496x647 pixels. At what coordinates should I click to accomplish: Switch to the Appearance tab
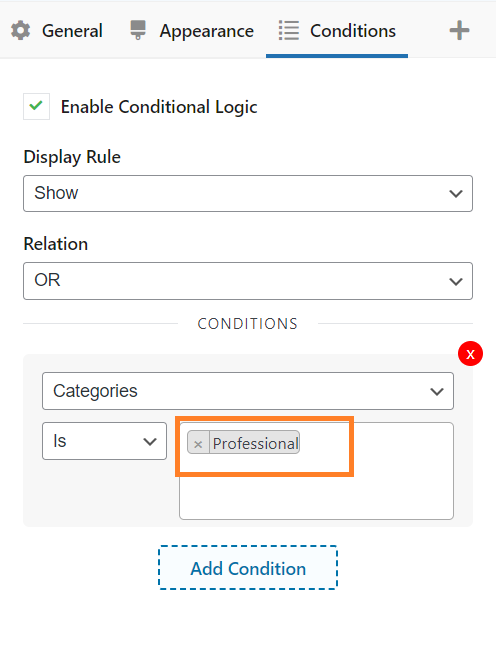pyautogui.click(x=192, y=31)
